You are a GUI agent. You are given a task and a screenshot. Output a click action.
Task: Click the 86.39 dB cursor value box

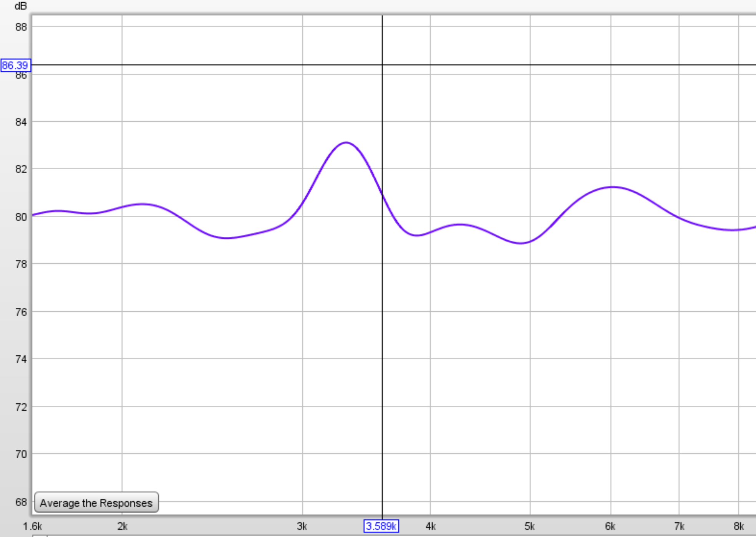(15, 65)
